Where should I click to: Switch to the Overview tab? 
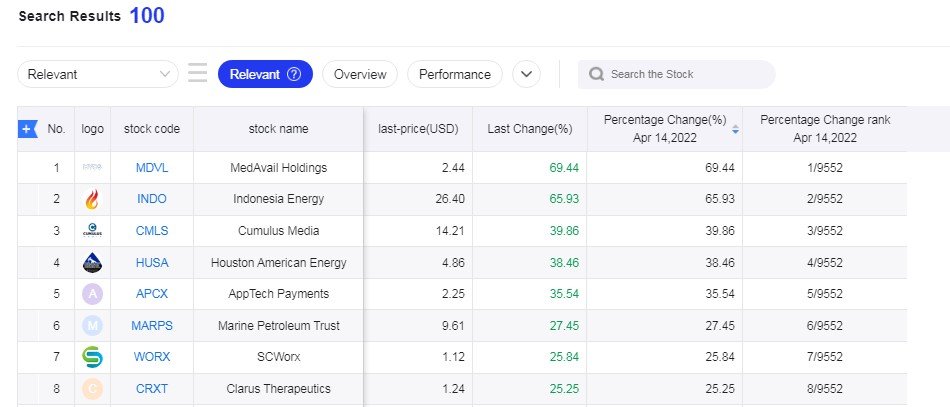pos(360,74)
